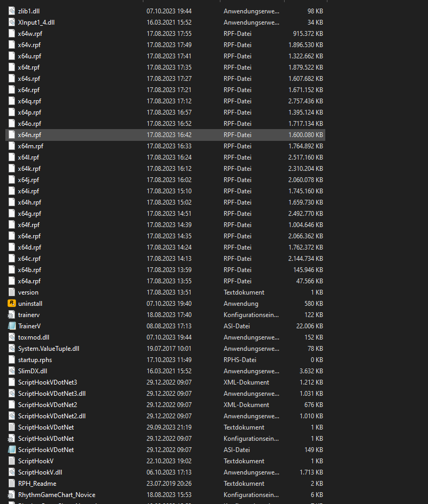Click the x64n.rpf highlighted file icon

tap(12, 134)
